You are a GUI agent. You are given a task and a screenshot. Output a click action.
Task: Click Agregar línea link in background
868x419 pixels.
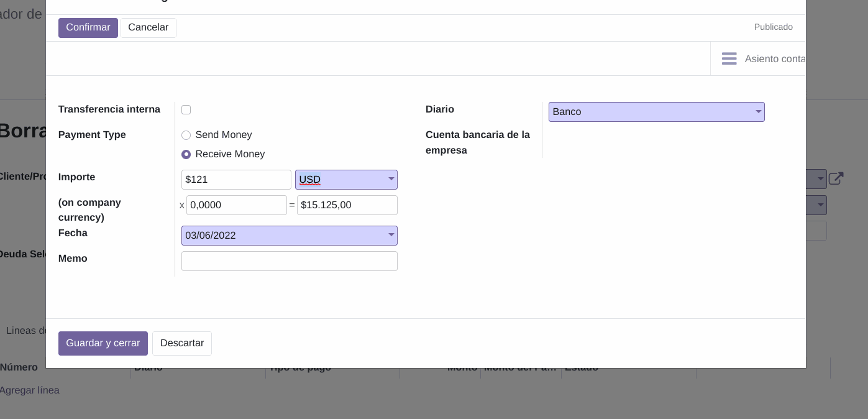(x=30, y=390)
